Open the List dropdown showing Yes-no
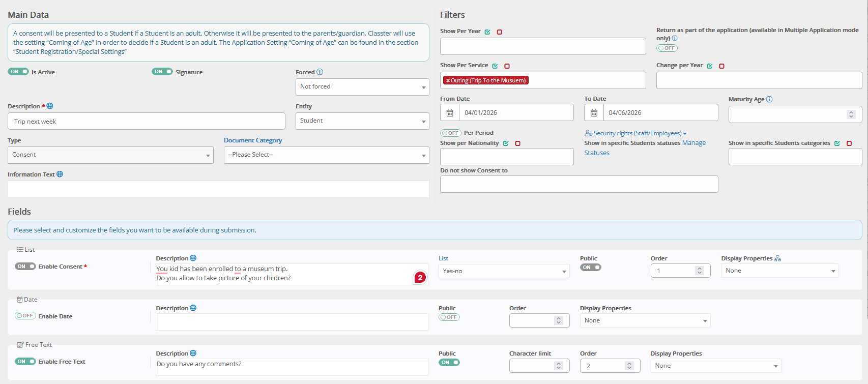 point(504,271)
